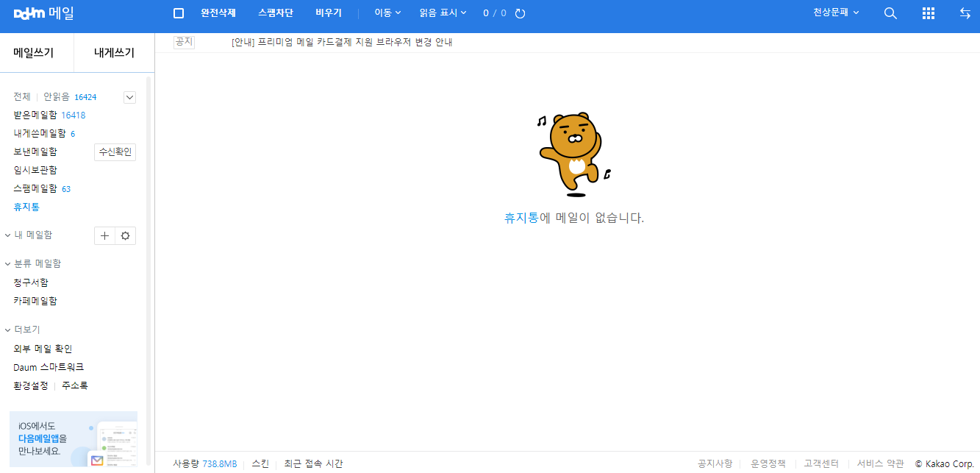The image size is (980, 473).
Task: Click 비우기 to empty trash
Action: [329, 13]
